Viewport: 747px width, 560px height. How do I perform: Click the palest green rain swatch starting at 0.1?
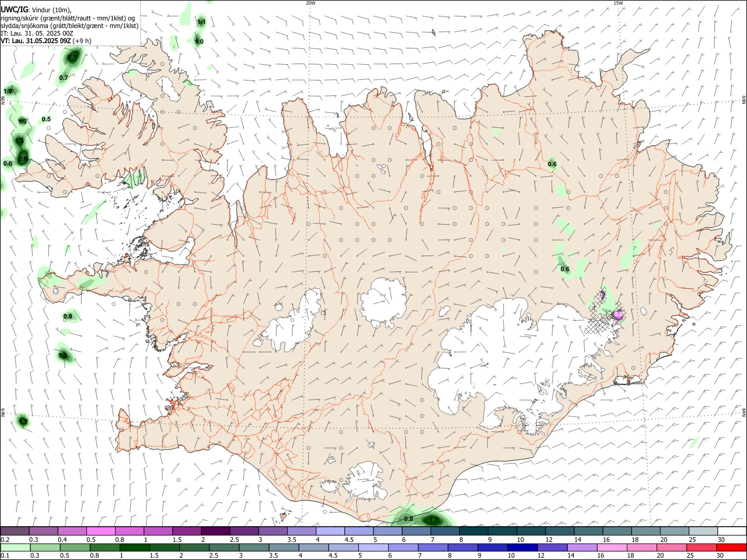[15, 547]
